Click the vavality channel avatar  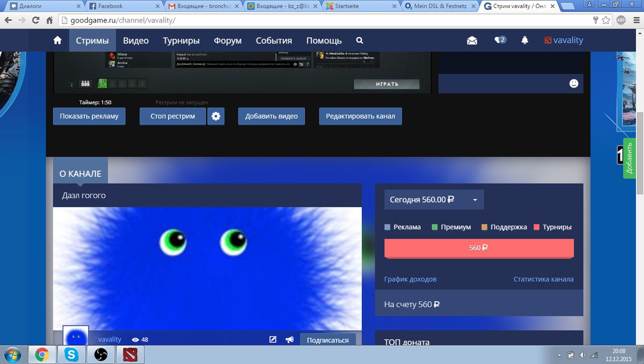75,335
